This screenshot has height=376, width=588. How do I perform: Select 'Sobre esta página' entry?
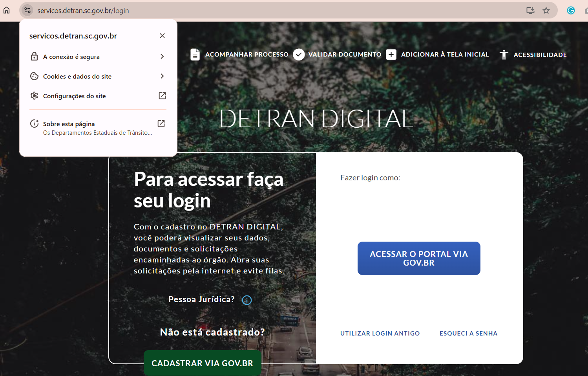click(98, 128)
